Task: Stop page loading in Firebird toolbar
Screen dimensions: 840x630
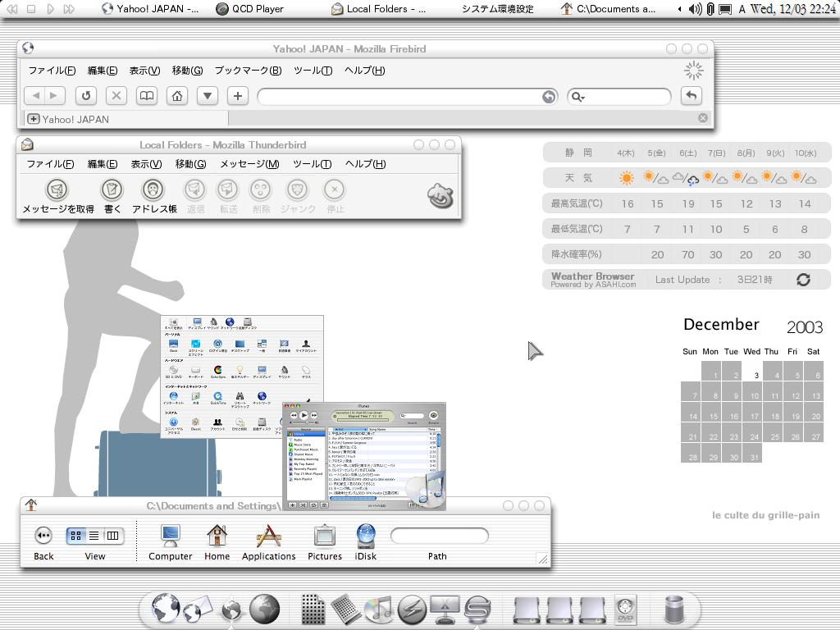Action: [116, 96]
